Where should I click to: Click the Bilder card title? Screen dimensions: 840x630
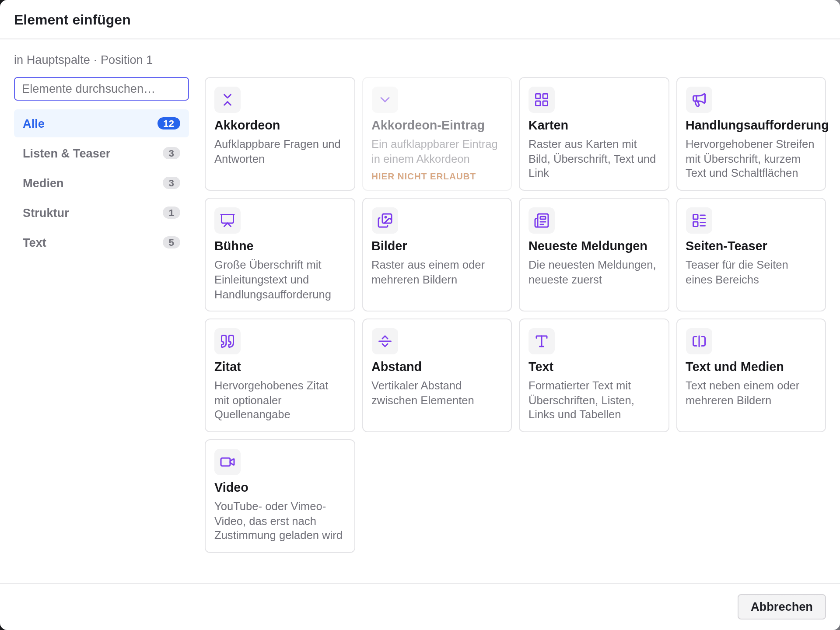click(389, 246)
